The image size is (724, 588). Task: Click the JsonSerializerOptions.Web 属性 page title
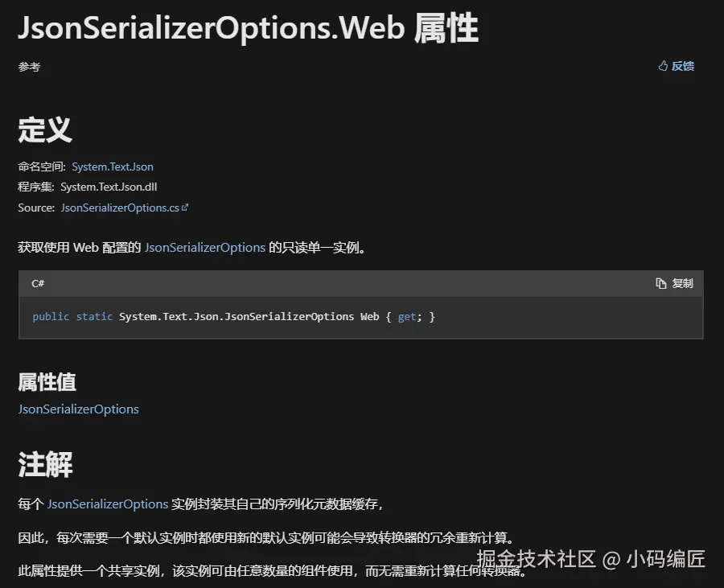248,28
